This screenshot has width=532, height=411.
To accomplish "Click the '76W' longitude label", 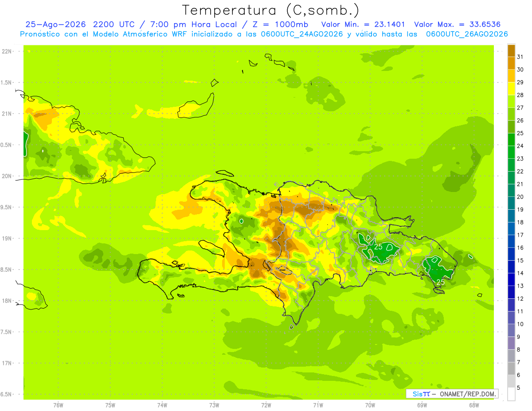I will pos(58,405).
